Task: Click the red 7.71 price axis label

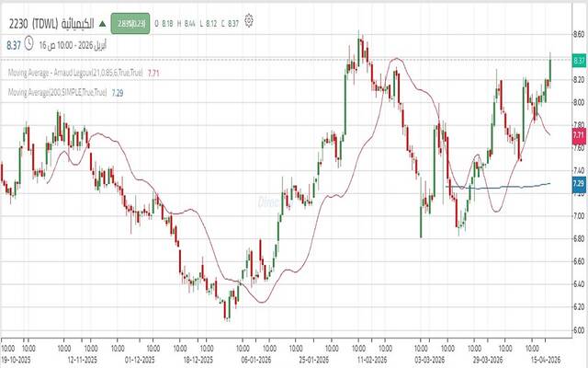Action: [x=578, y=135]
